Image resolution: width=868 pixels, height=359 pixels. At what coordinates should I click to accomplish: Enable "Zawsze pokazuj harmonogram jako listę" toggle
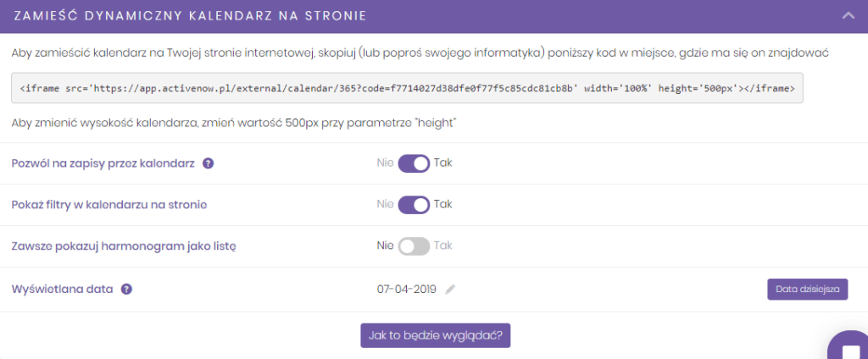point(414,246)
